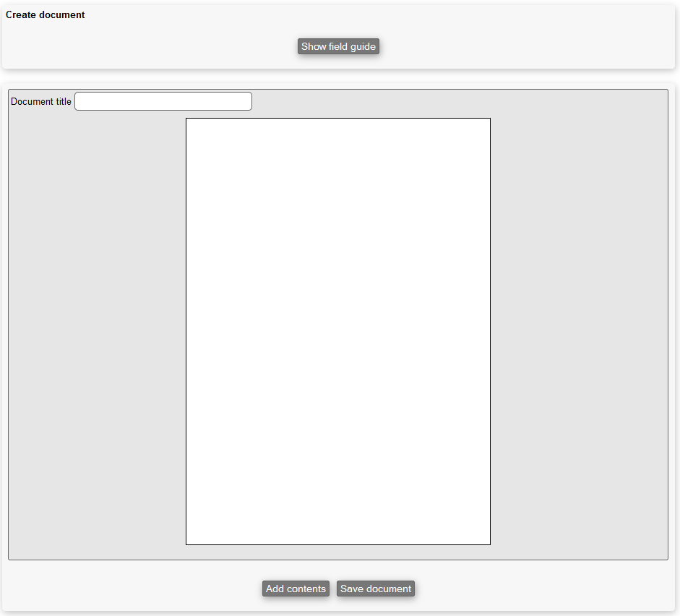Expand guidance via Show field guide
This screenshot has width=680, height=616.
338,46
